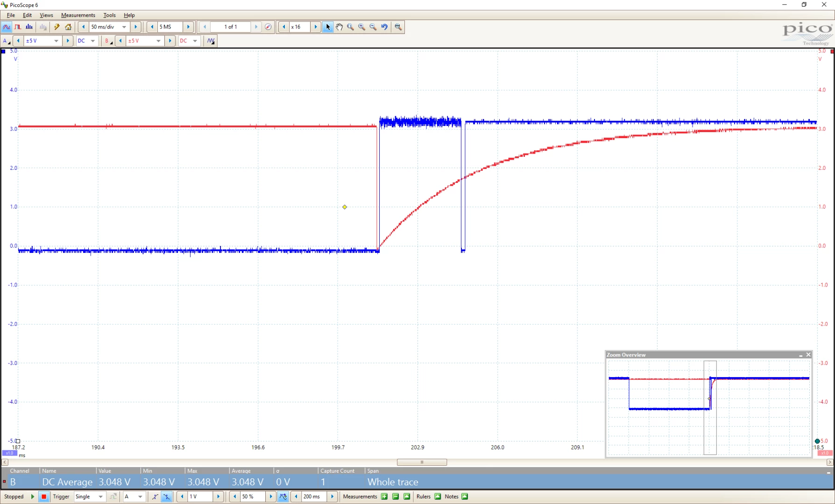Open the buffer navigator compass icon

[x=268, y=27]
